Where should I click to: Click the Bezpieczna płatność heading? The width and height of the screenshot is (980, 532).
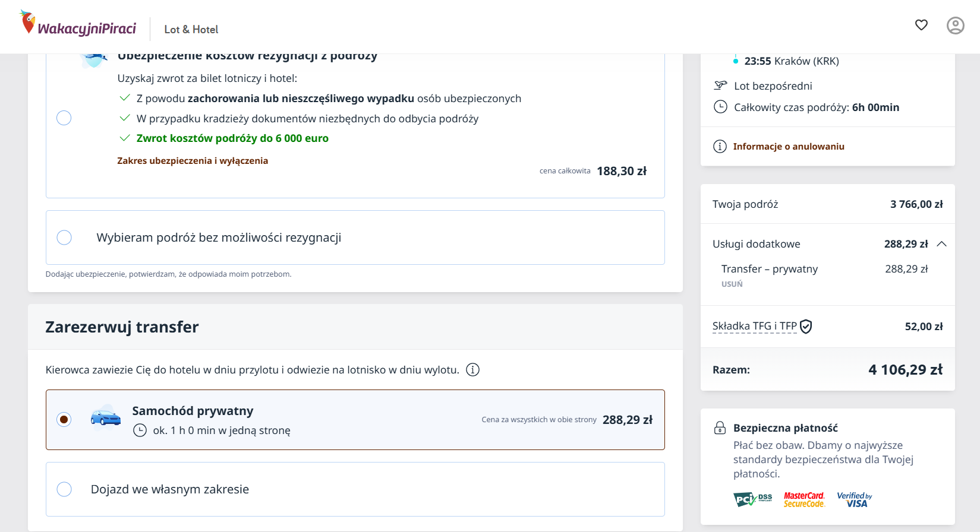coord(786,428)
